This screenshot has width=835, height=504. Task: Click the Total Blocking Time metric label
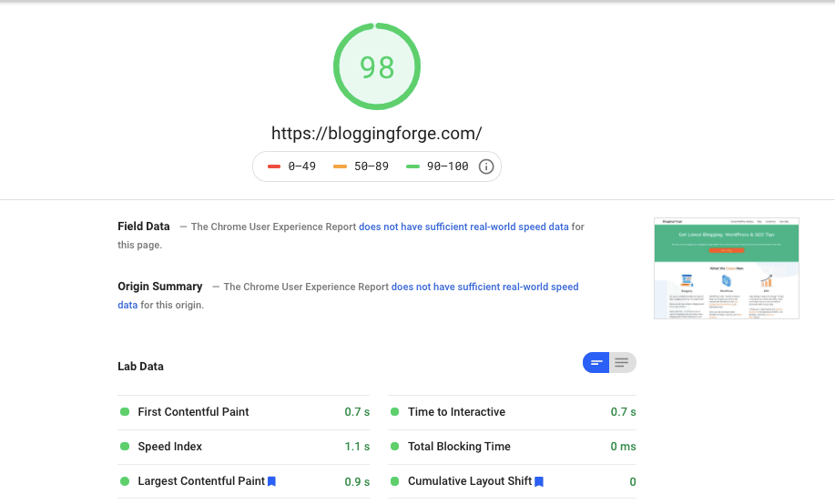459,447
